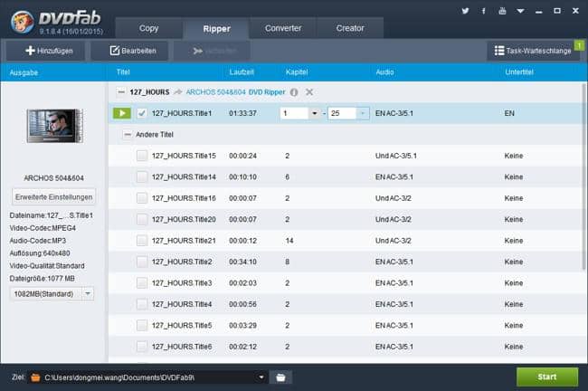The height and width of the screenshot is (391, 588).
Task: Check the 127_HOURS.Title5 checkbox
Action: click(142, 325)
